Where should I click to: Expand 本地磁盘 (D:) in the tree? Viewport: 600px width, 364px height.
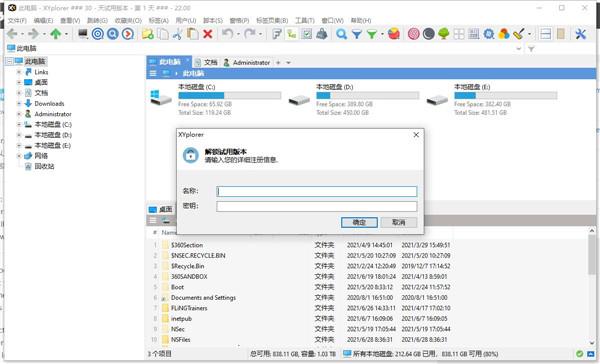[19, 135]
